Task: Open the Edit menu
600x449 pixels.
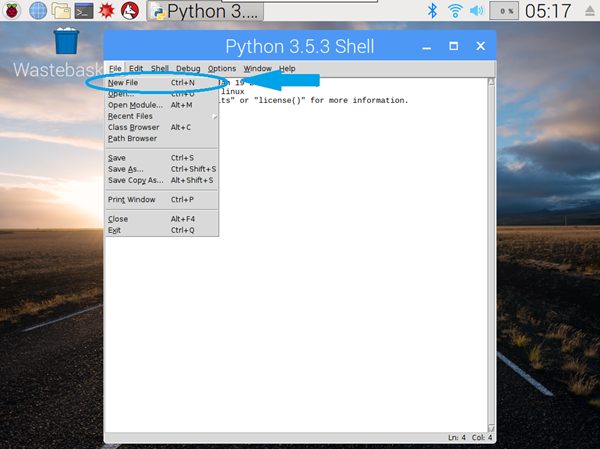Action: click(x=136, y=68)
